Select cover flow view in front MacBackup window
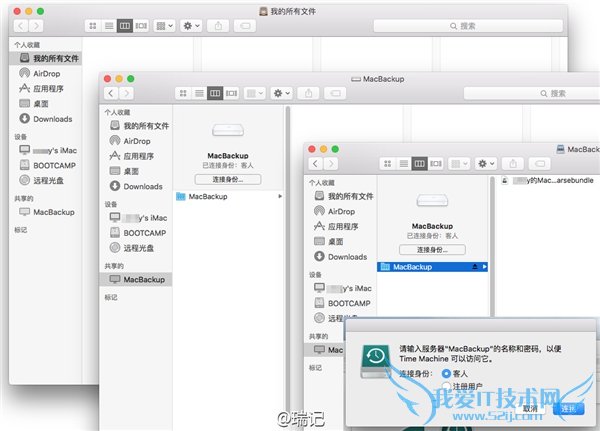The image size is (600, 431). tap(436, 163)
